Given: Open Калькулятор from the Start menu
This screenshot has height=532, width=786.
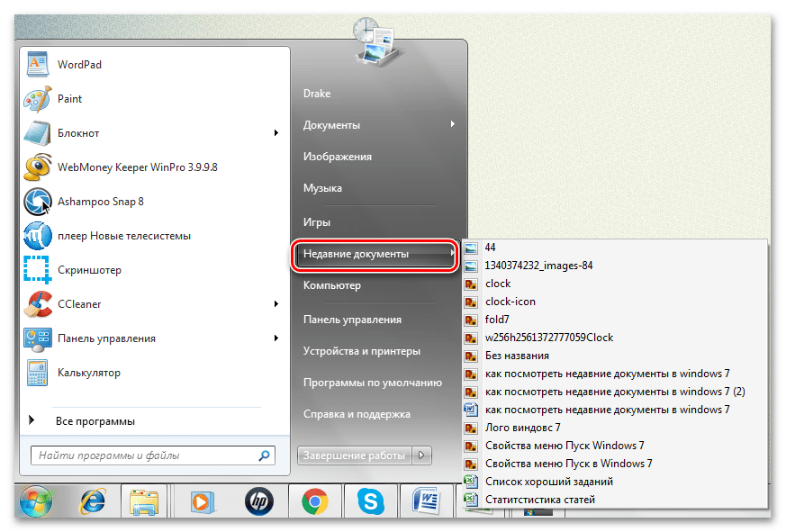Looking at the screenshot, I should (88, 373).
